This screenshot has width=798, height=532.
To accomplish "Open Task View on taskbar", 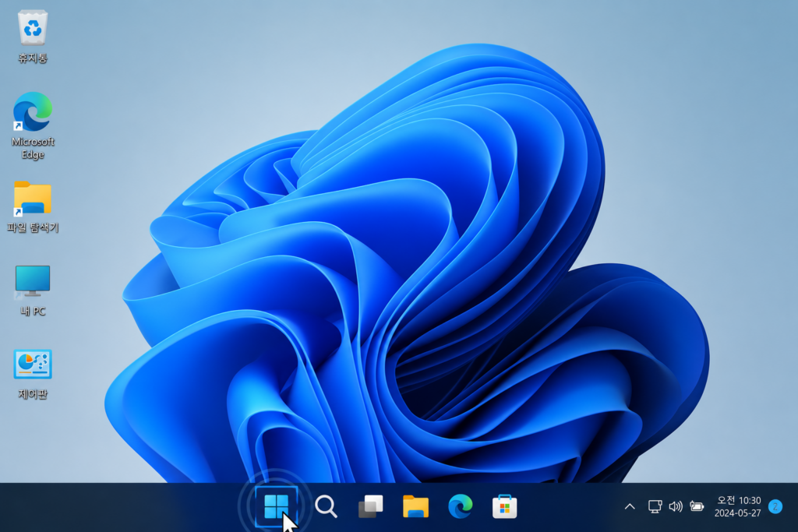I will pos(370,506).
